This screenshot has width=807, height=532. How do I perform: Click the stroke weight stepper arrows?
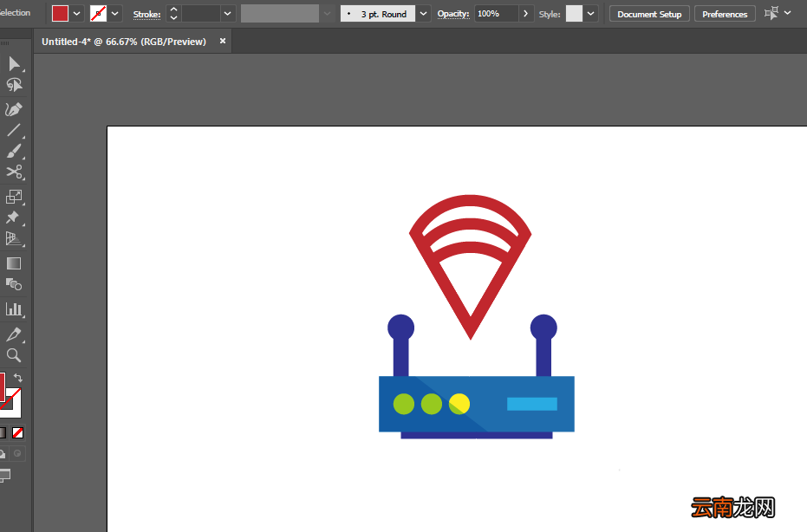pos(174,14)
